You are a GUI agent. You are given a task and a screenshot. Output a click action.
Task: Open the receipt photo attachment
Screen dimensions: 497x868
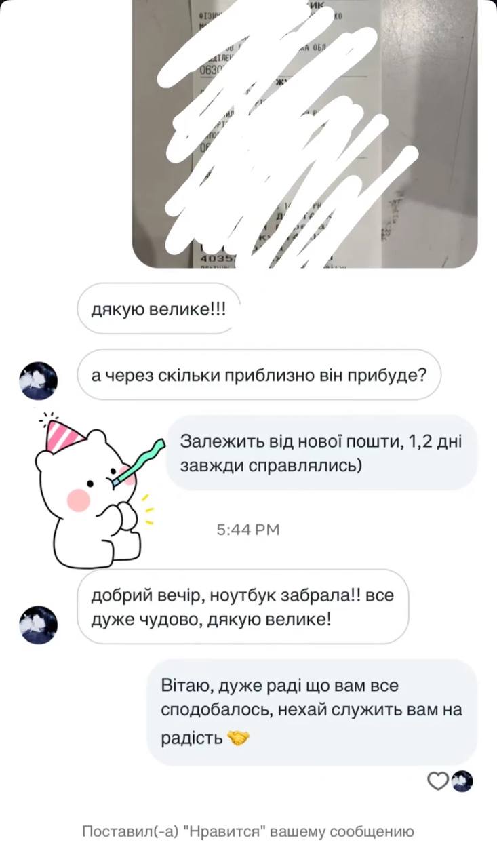point(304,134)
